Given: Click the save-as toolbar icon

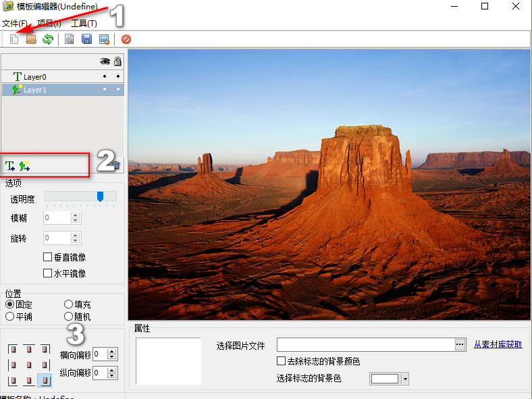Looking at the screenshot, I should coord(104,39).
